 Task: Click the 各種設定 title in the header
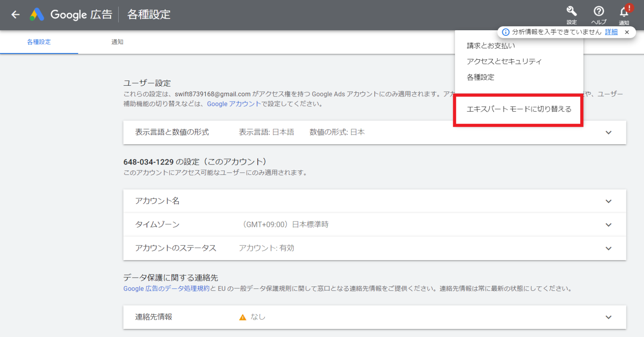coord(149,15)
